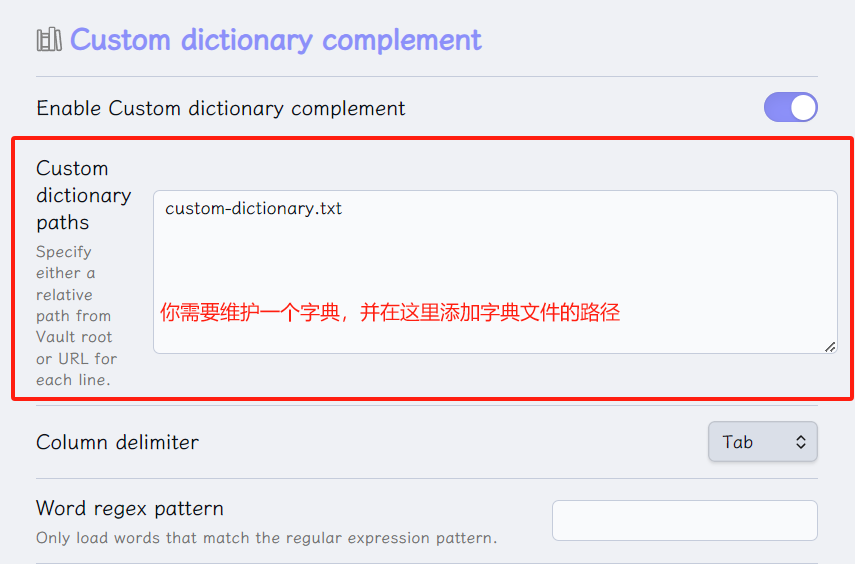Toggle the Enable Custom dictionary complement switch
The height and width of the screenshot is (564, 855).
tap(790, 108)
